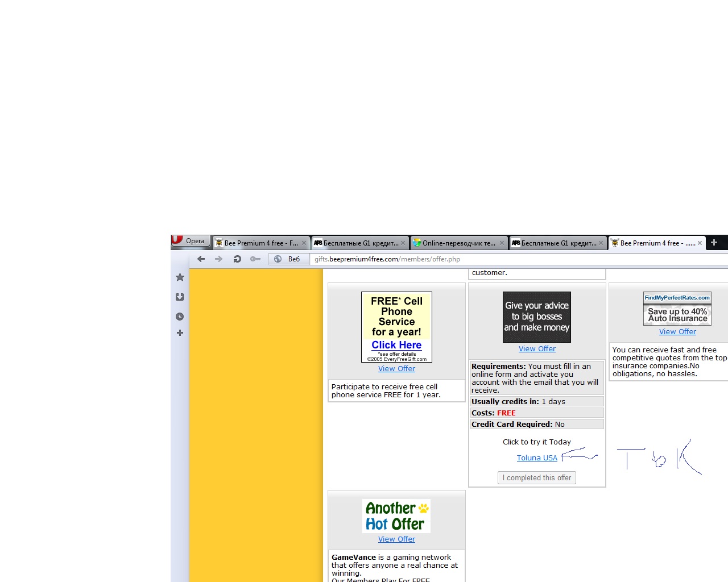This screenshot has width=728, height=582.
Task: Open the Toluna USA link
Action: click(x=537, y=458)
